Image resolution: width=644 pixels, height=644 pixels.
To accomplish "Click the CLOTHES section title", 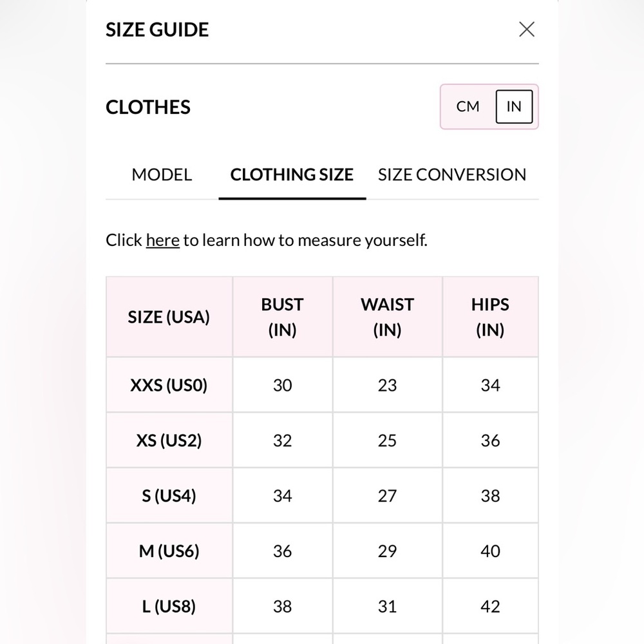I will click(148, 107).
